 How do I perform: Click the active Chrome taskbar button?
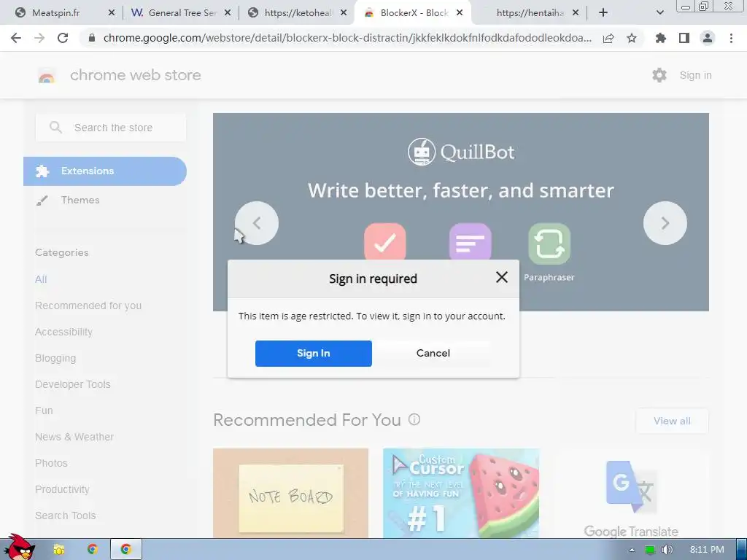point(125,549)
